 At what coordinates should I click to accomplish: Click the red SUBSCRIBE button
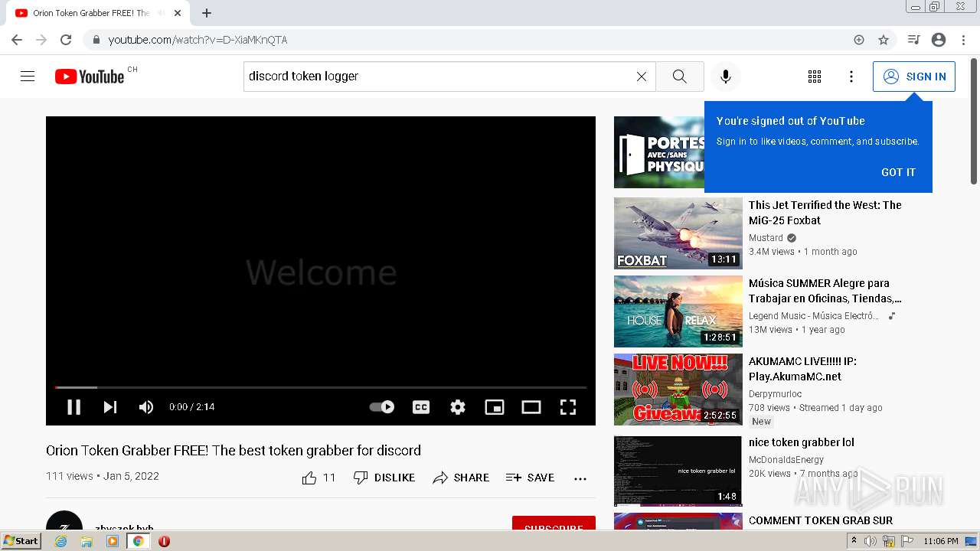(x=554, y=524)
